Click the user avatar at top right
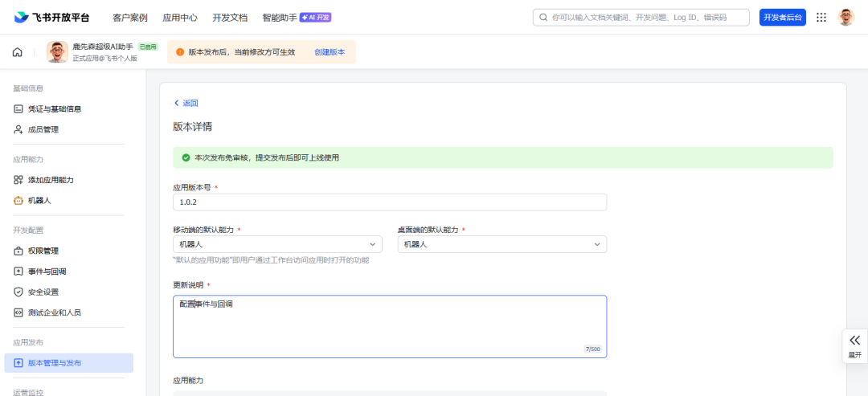868x396 pixels. tap(845, 17)
